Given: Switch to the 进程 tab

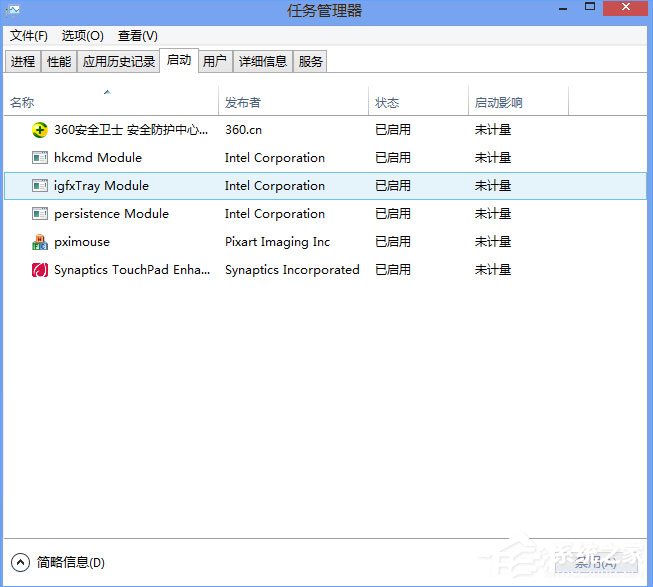Looking at the screenshot, I should coord(23,62).
